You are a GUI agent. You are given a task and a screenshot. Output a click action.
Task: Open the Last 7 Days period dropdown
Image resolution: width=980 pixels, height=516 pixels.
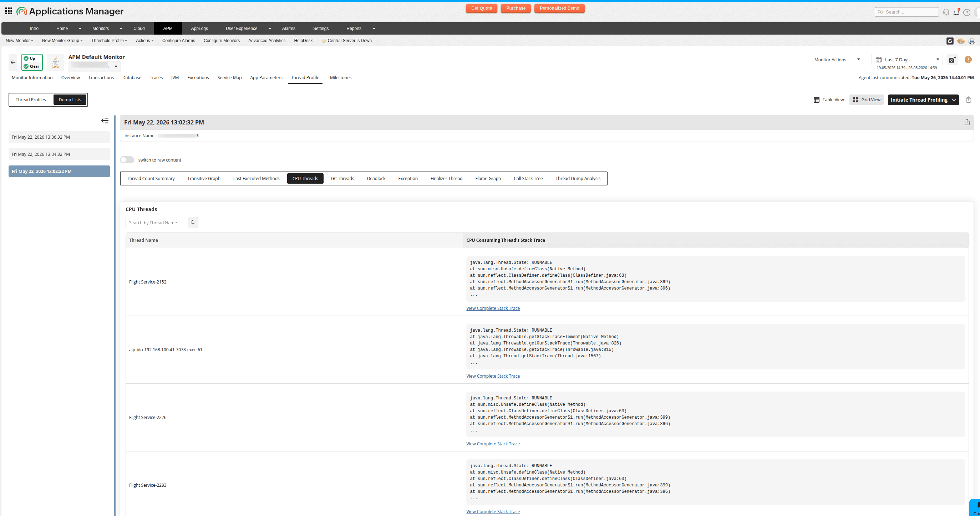907,60
